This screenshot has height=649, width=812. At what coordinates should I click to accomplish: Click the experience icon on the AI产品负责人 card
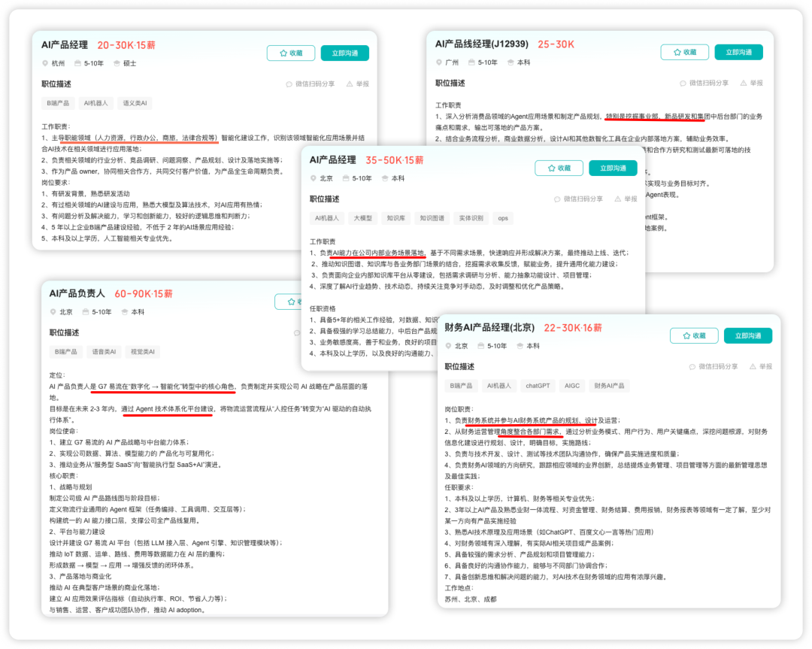[x=86, y=312]
